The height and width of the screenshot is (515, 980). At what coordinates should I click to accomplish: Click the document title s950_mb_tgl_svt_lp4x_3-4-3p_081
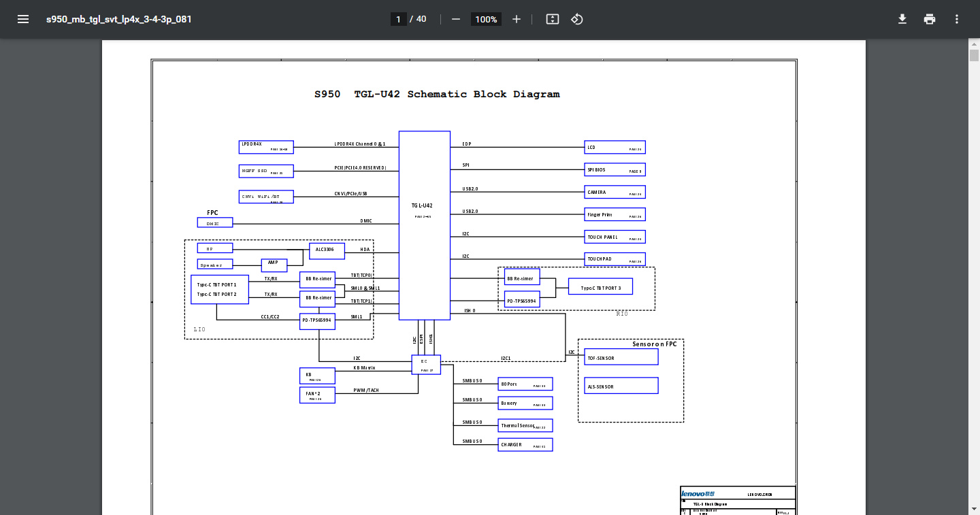coord(119,19)
